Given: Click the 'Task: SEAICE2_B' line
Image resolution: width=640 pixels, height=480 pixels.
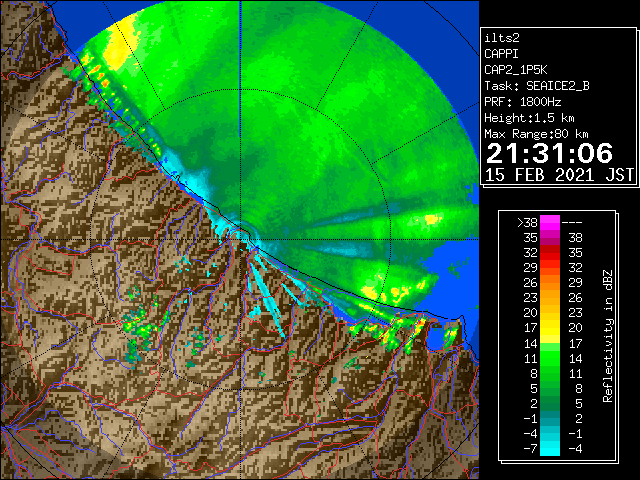Looking at the screenshot, I should (x=537, y=86).
